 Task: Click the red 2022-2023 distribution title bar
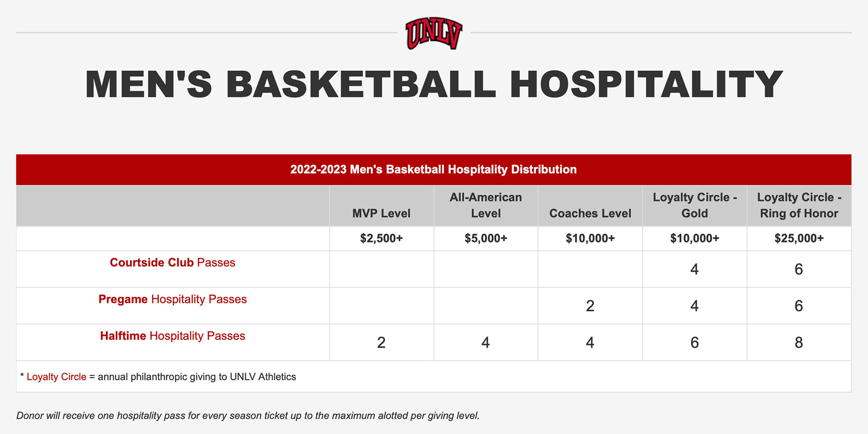point(434,170)
